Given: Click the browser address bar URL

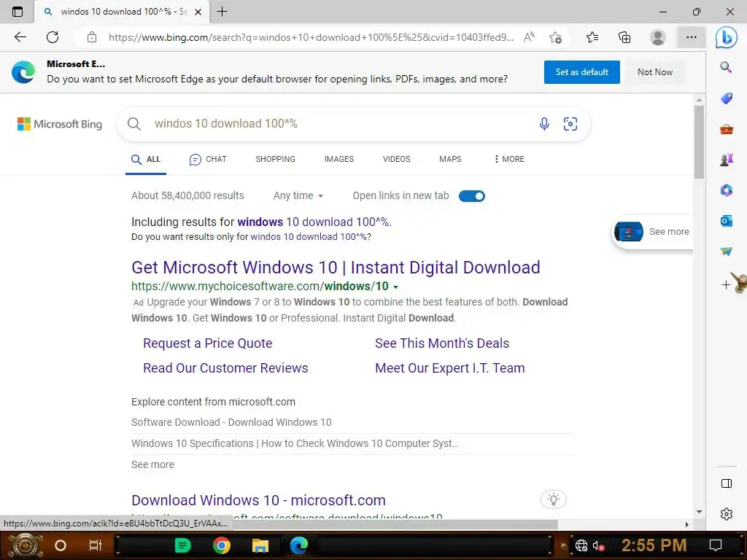Looking at the screenshot, I should coord(311,37).
